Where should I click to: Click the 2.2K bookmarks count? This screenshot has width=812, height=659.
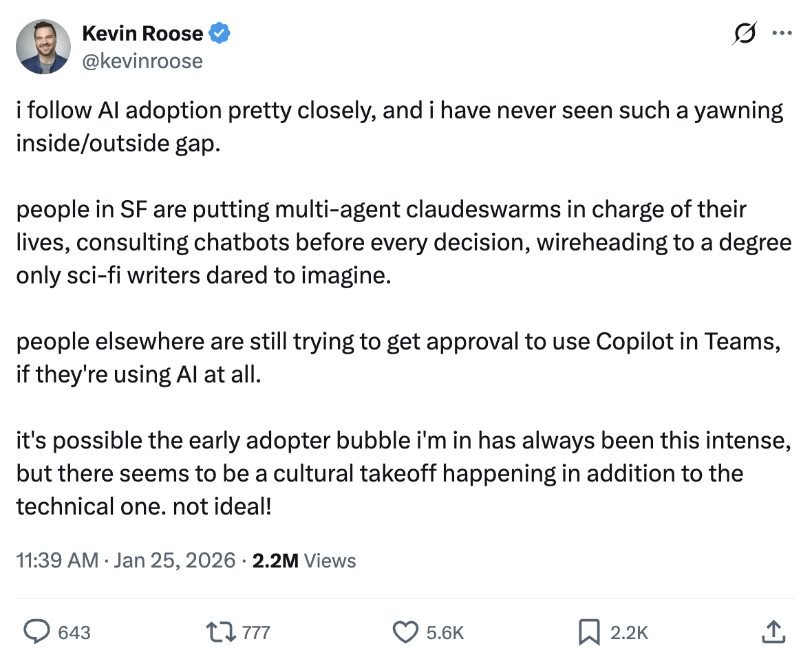[x=629, y=632]
